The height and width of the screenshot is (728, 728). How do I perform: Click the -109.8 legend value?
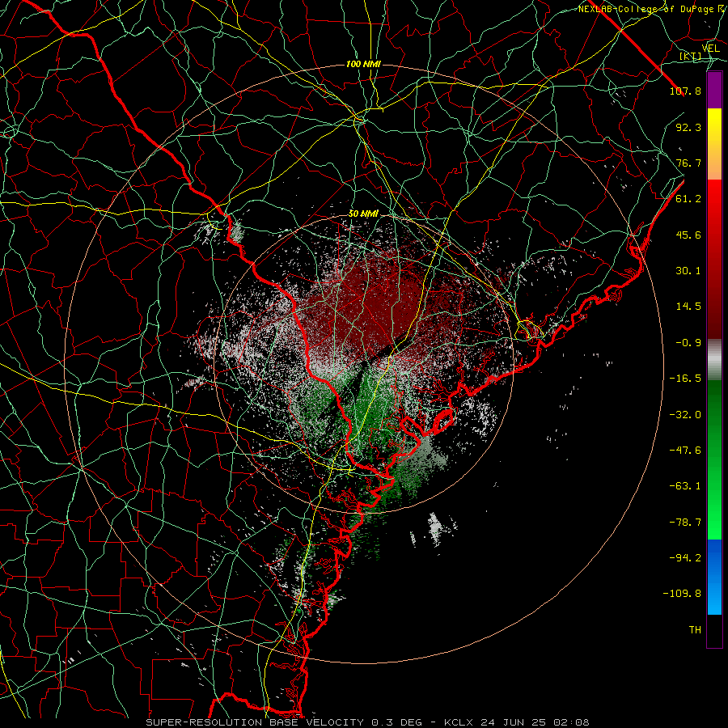coord(682,594)
